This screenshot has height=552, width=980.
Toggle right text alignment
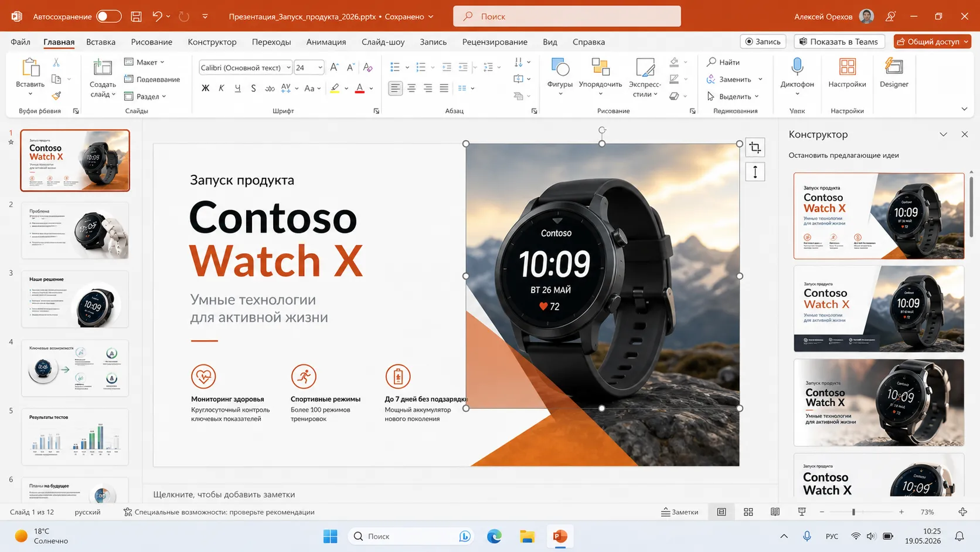pyautogui.click(x=428, y=89)
